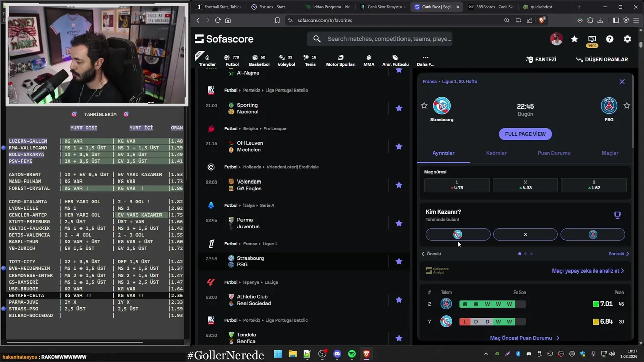The height and width of the screenshot is (362, 644).
Task: Close the match details panel
Action: (x=622, y=81)
